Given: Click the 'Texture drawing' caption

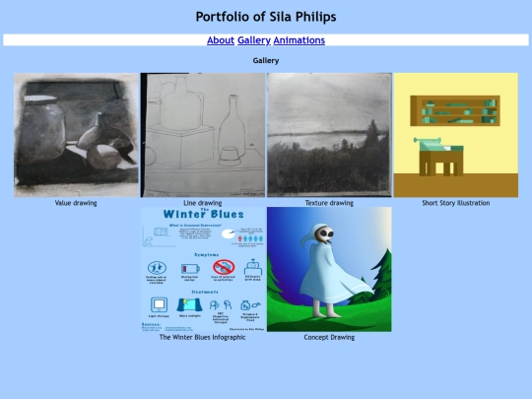Looking at the screenshot, I should (329, 203).
